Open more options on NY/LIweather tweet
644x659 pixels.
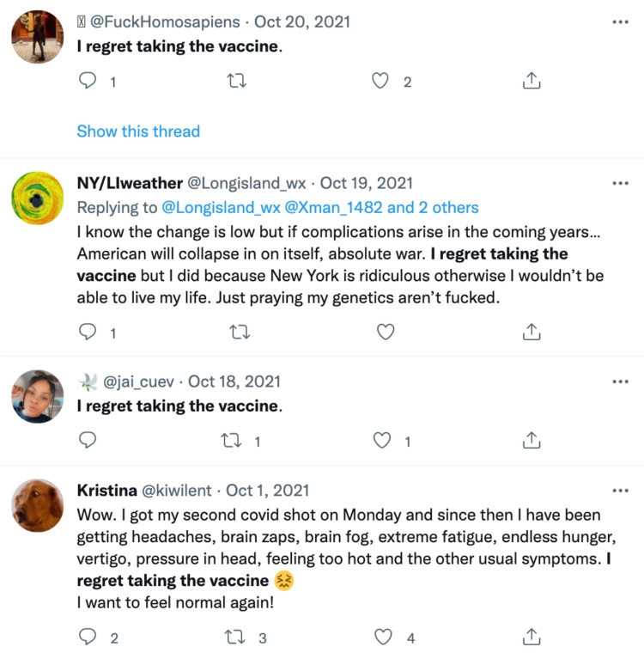(620, 183)
